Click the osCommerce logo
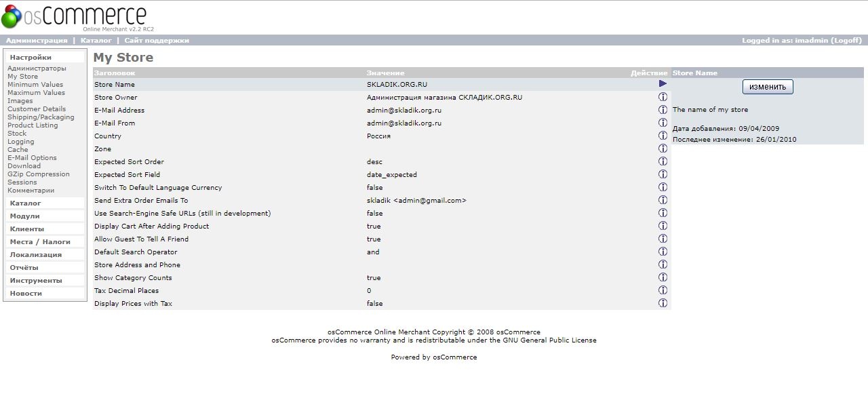Viewport: 868px width, 394px height. [x=74, y=17]
